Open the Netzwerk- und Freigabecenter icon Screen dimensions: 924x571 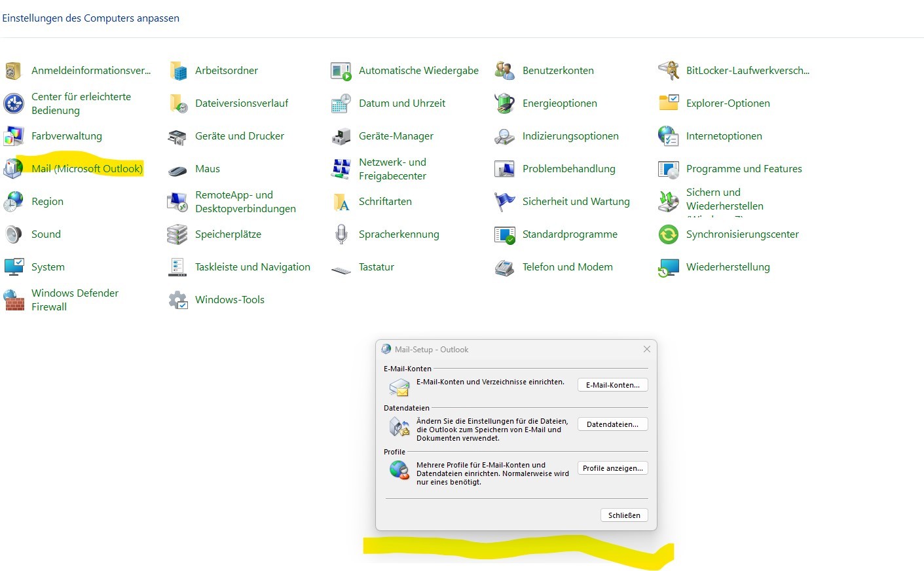pyautogui.click(x=341, y=169)
